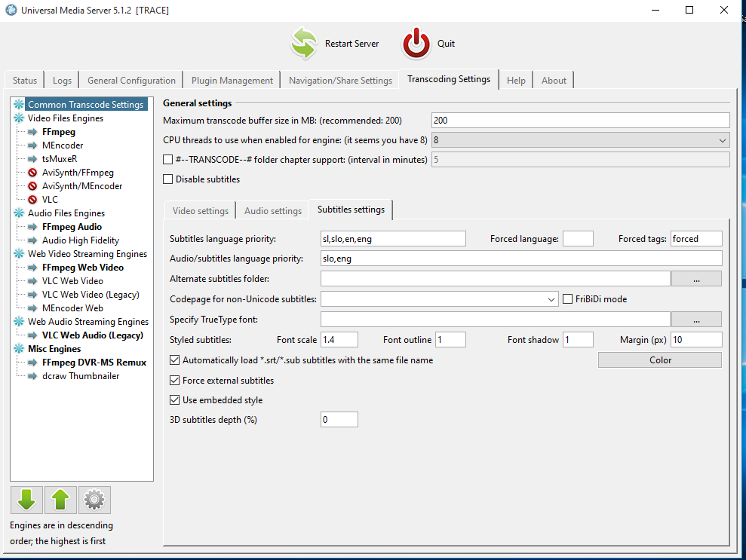The width and height of the screenshot is (746, 560).
Task: Click the Forced tags field
Action: (696, 239)
